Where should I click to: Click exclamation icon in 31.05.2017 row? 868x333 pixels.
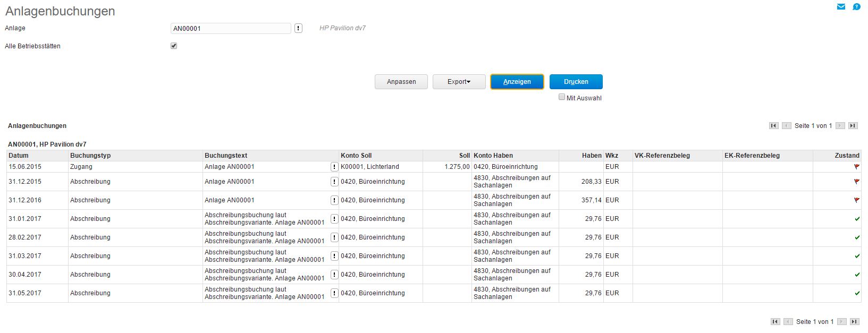point(334,293)
